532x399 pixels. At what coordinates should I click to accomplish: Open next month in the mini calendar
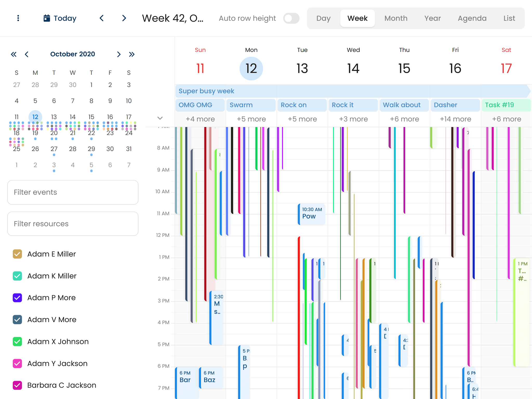click(119, 54)
